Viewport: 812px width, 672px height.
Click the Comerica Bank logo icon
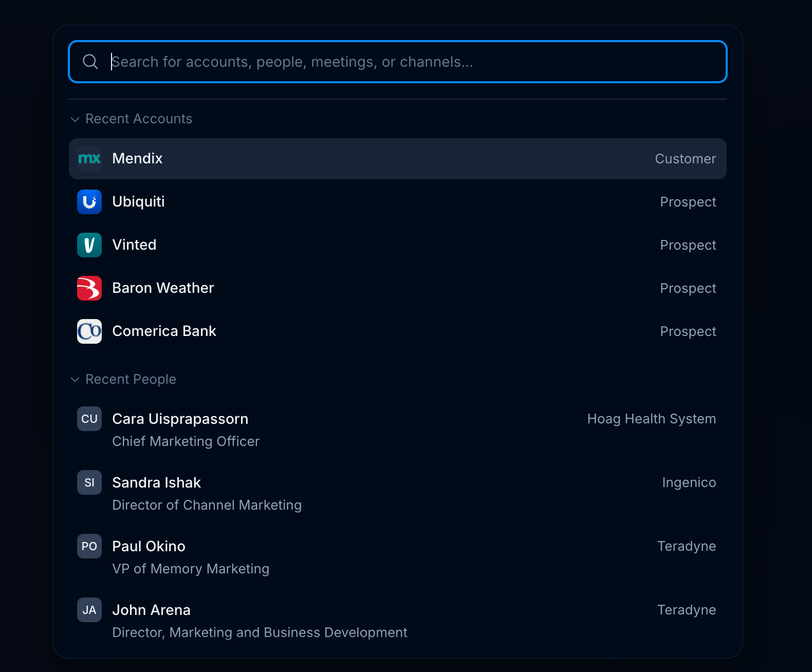point(89,331)
